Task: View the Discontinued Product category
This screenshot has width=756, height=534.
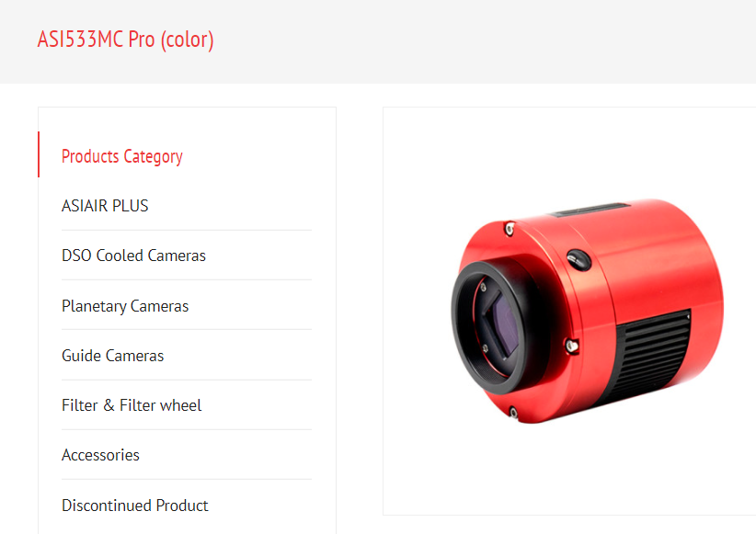Action: [x=134, y=506]
